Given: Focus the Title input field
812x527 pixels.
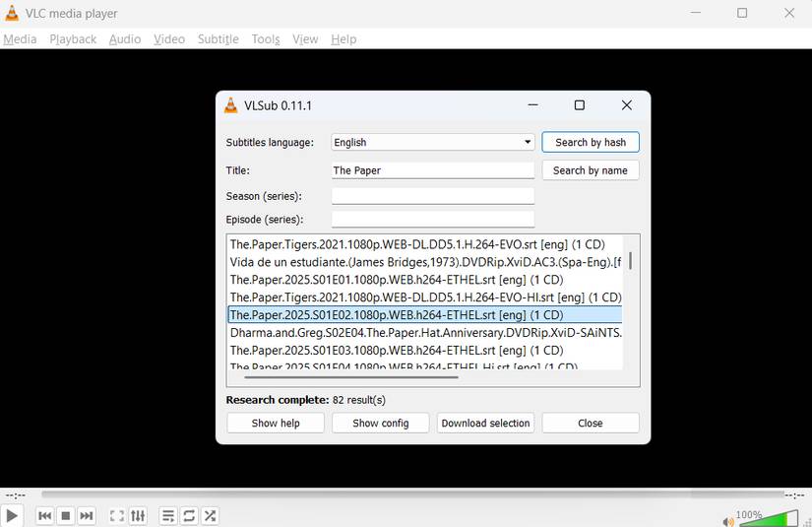Looking at the screenshot, I should click(433, 170).
